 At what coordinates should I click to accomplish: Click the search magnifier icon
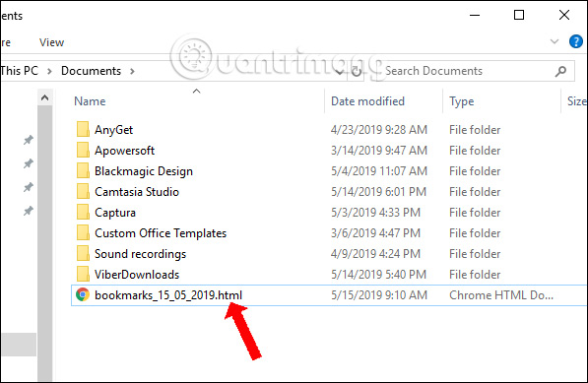tap(560, 71)
